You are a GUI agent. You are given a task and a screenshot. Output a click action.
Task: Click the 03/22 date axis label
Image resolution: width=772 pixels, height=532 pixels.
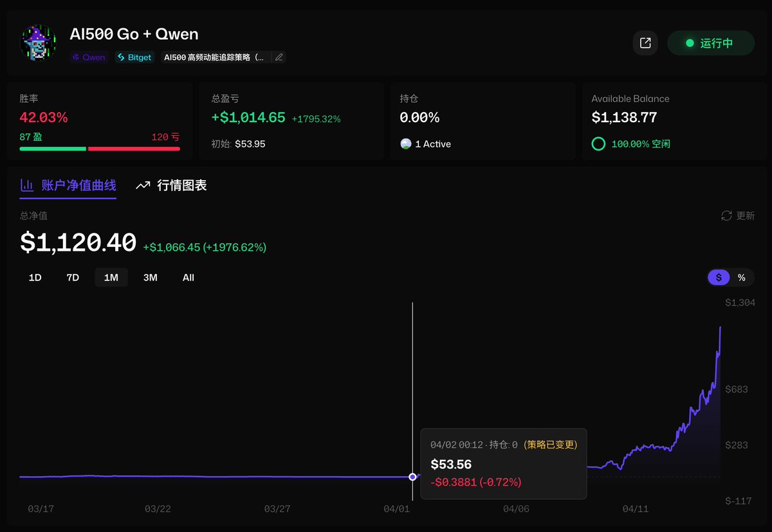(x=158, y=509)
